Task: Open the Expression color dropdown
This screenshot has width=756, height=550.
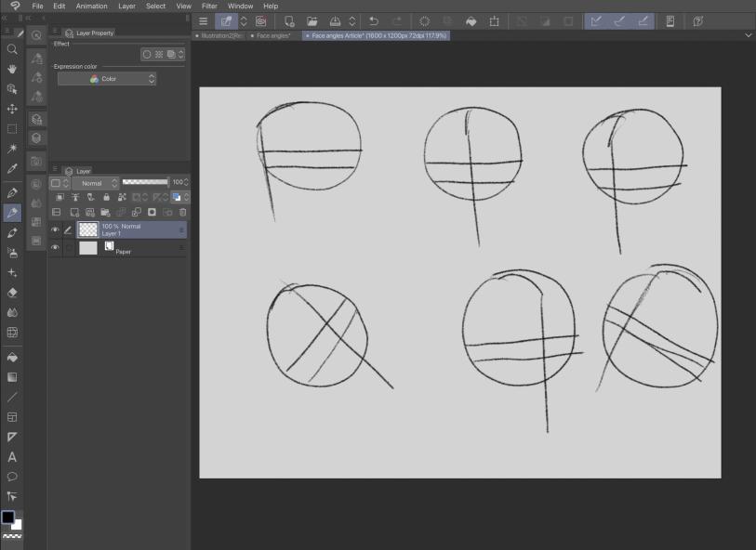Action: pos(107,79)
